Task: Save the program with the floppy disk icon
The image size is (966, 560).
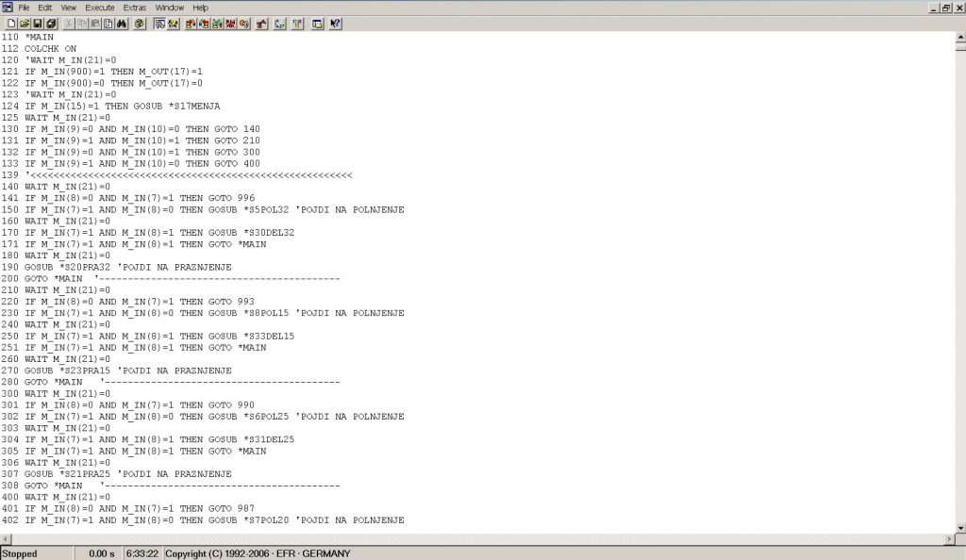Action: (37, 23)
